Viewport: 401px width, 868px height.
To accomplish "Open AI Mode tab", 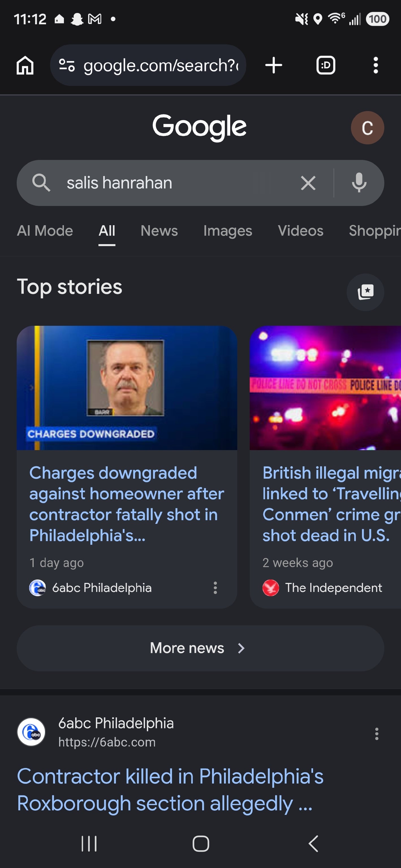I will click(45, 231).
